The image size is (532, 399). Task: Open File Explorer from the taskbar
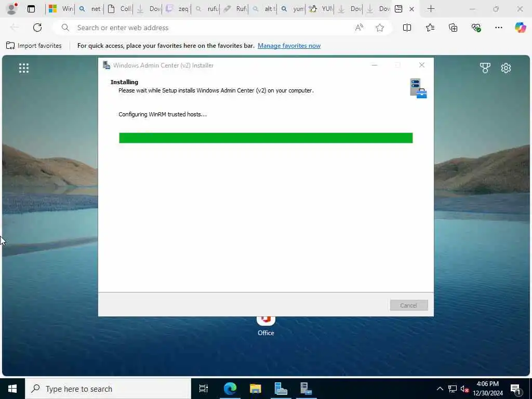[256, 389]
